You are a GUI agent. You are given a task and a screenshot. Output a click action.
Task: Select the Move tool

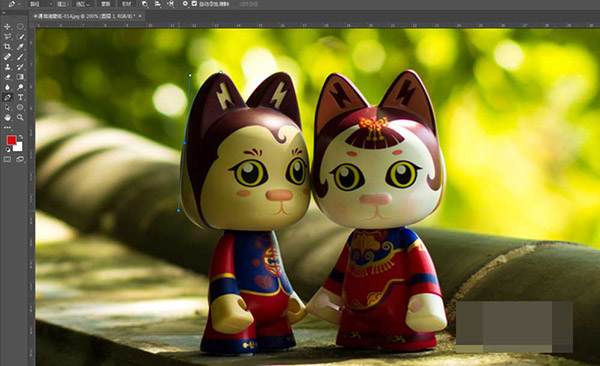click(x=7, y=27)
